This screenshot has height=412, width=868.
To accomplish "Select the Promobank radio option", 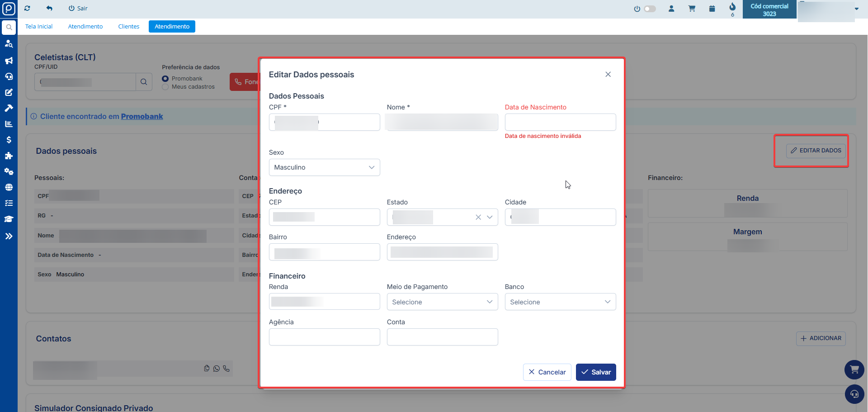I will [x=165, y=79].
